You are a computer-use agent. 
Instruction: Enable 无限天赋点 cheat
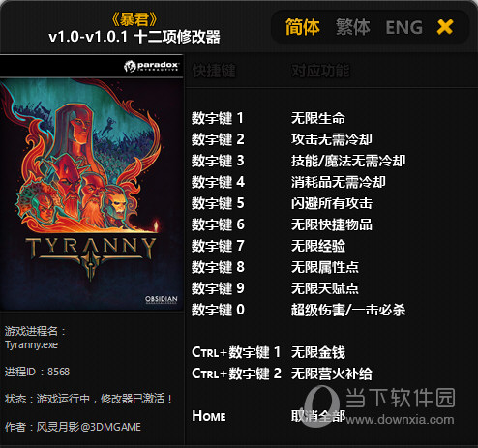pyautogui.click(x=325, y=288)
